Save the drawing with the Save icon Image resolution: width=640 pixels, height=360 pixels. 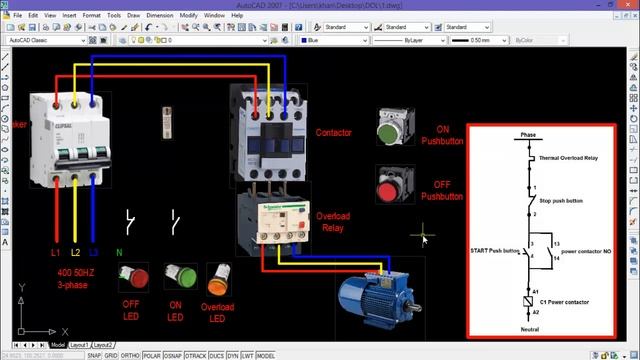[x=32, y=27]
